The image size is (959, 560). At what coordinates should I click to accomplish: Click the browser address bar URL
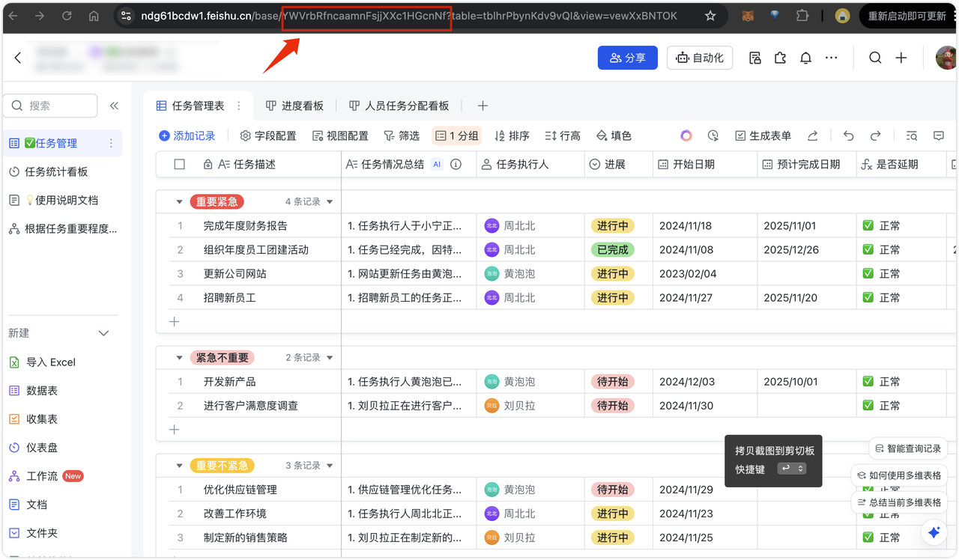point(408,16)
